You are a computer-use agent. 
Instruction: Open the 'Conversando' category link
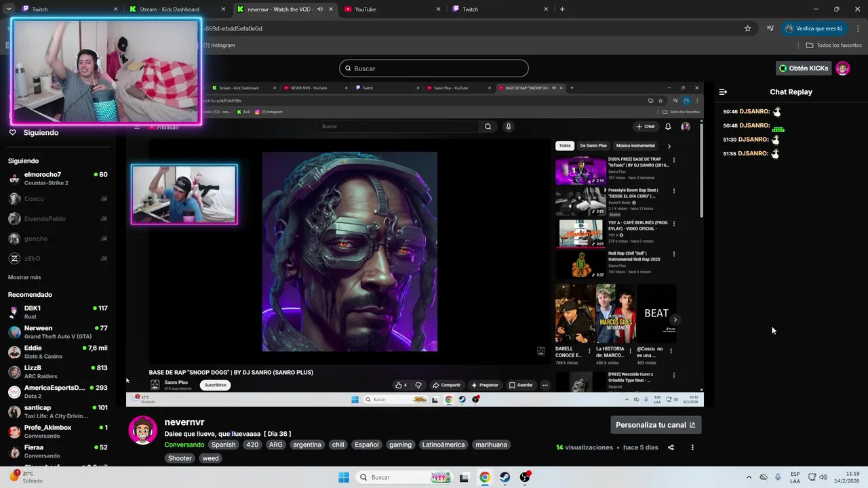(184, 445)
